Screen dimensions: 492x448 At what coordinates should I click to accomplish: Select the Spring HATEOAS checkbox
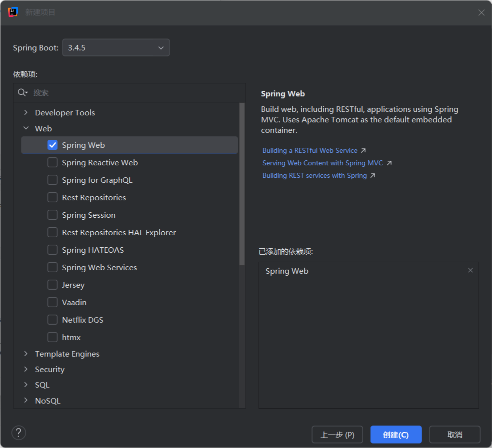(x=52, y=250)
